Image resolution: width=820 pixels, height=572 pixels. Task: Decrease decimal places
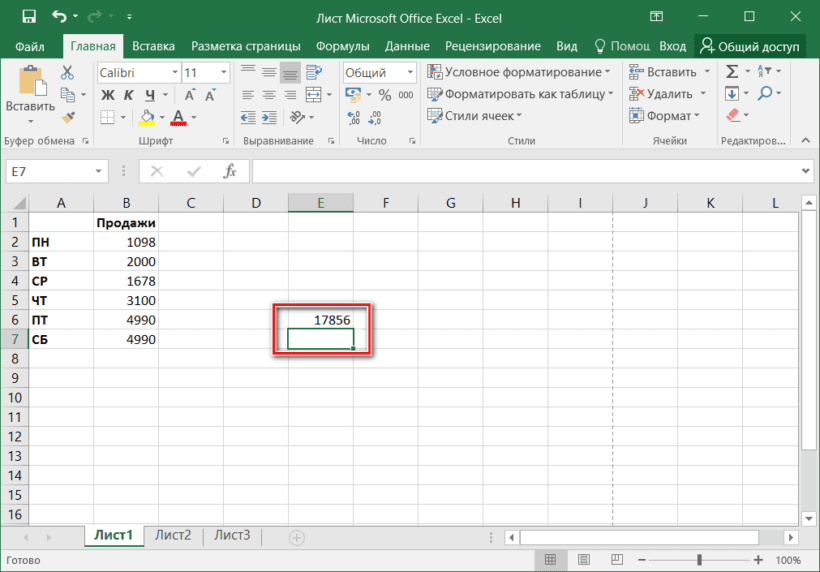[374, 117]
